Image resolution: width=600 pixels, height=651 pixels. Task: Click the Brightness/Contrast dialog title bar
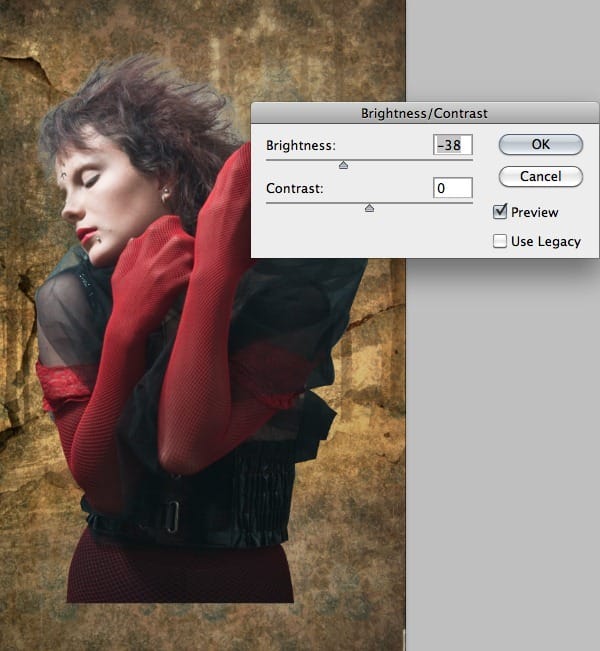(424, 113)
